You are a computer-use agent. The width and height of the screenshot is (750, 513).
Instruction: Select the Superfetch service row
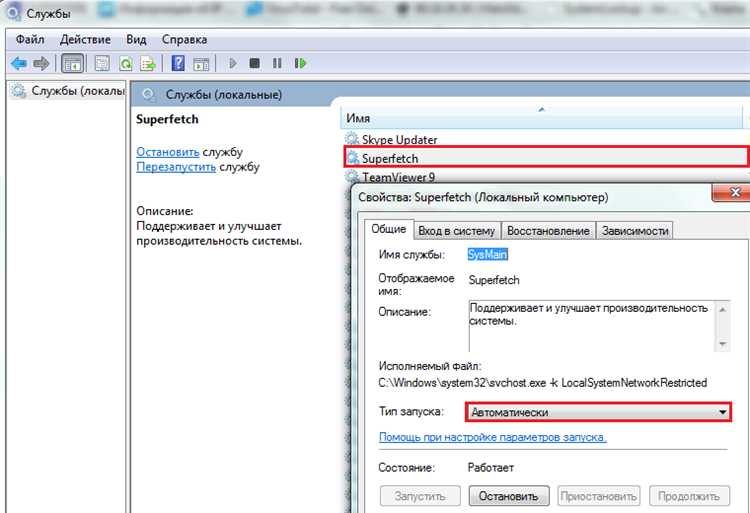(546, 158)
